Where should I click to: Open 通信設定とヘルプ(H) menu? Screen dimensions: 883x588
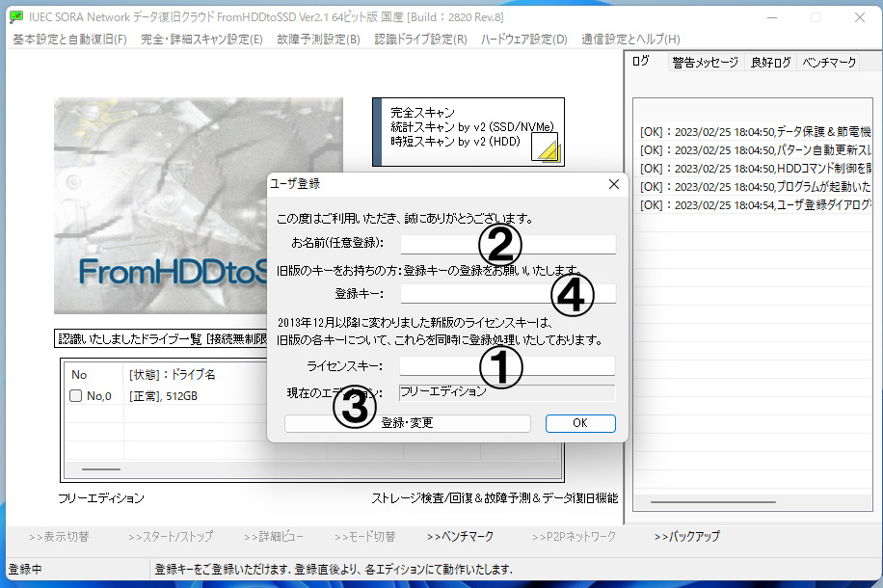[630, 40]
